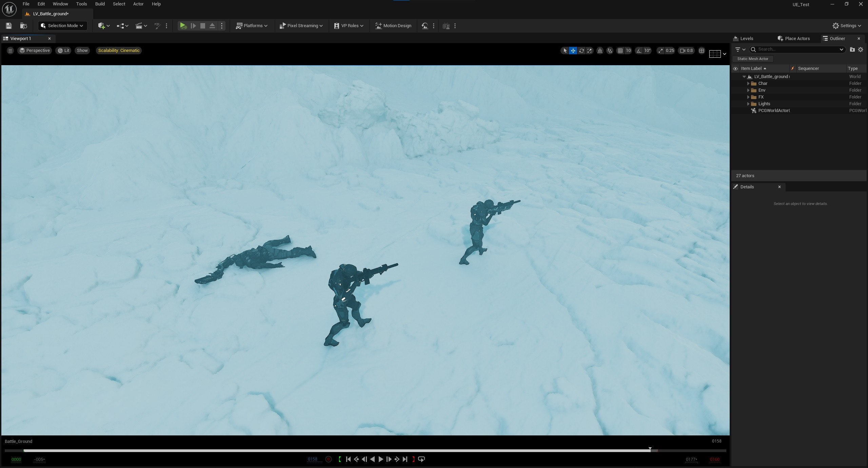Open the Perspective view mode button

point(35,51)
